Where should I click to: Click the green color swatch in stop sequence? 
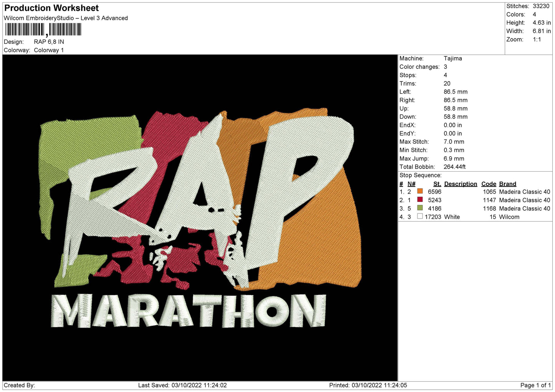pos(420,208)
